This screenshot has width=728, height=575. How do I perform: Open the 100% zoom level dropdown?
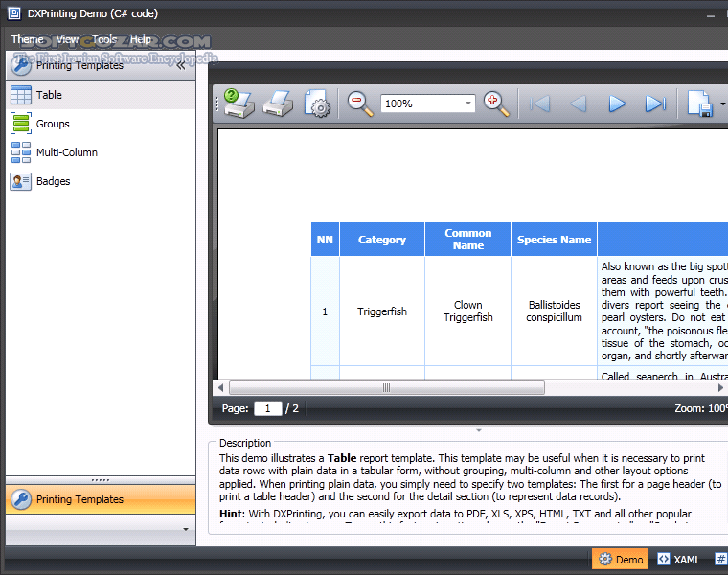click(x=468, y=103)
